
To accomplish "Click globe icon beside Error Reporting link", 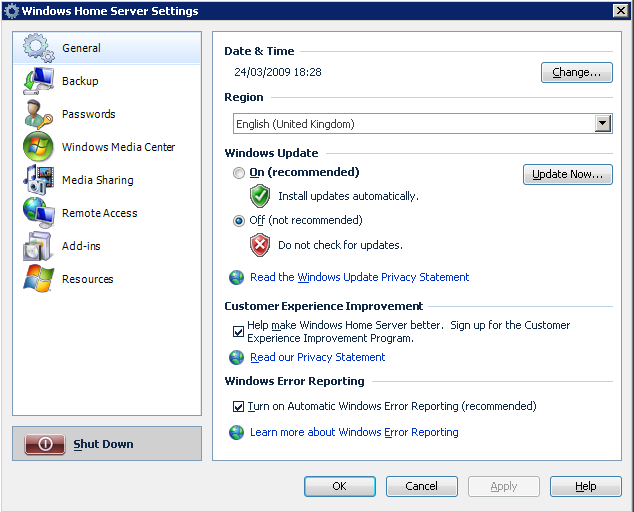I will (237, 432).
